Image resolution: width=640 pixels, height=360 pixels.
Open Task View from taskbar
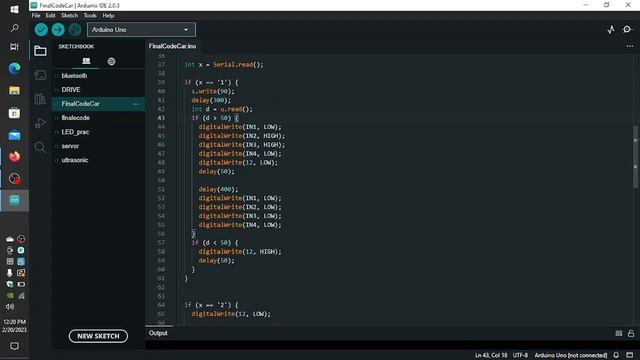tap(14, 47)
